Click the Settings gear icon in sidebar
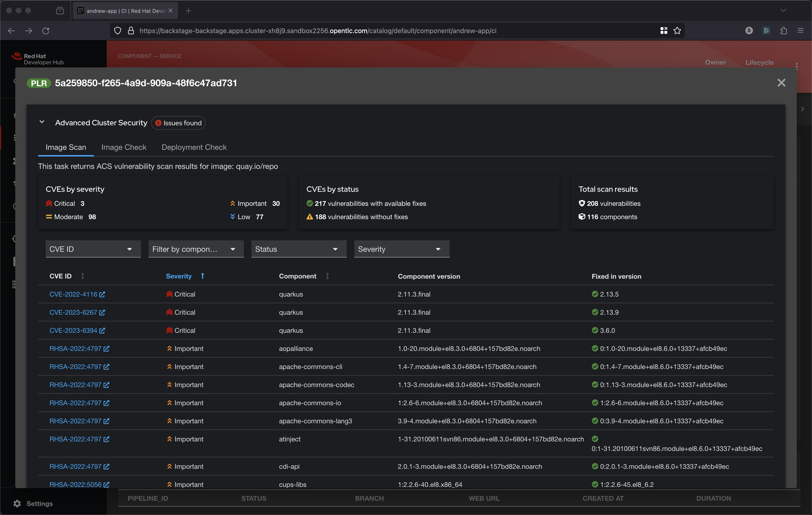The image size is (812, 515). click(17, 504)
